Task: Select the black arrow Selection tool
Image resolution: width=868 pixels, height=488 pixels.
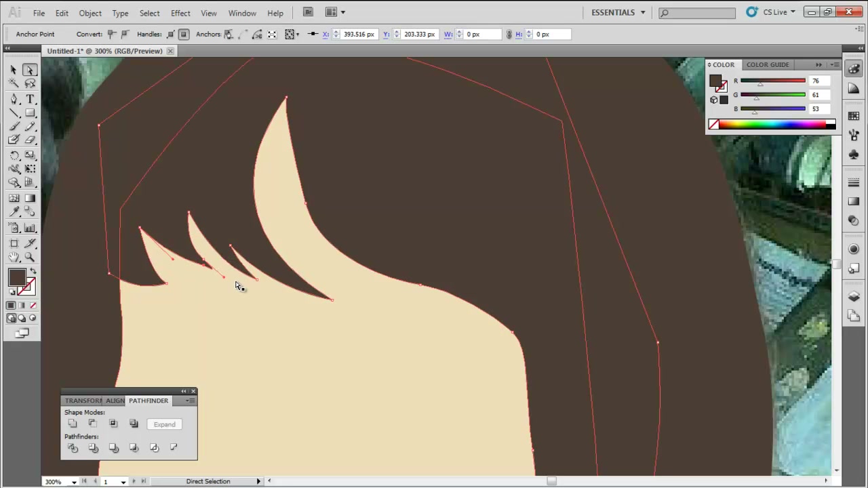Action: (14, 70)
